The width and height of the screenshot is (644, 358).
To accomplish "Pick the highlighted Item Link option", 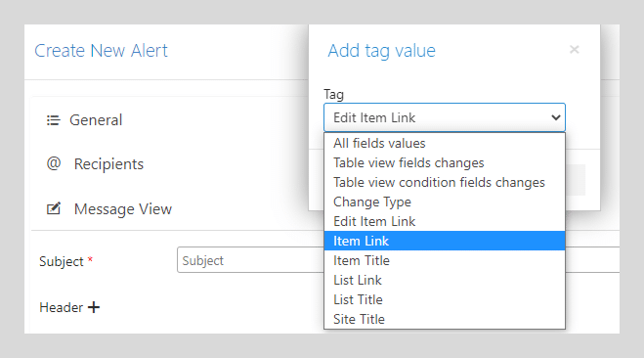I will point(445,241).
